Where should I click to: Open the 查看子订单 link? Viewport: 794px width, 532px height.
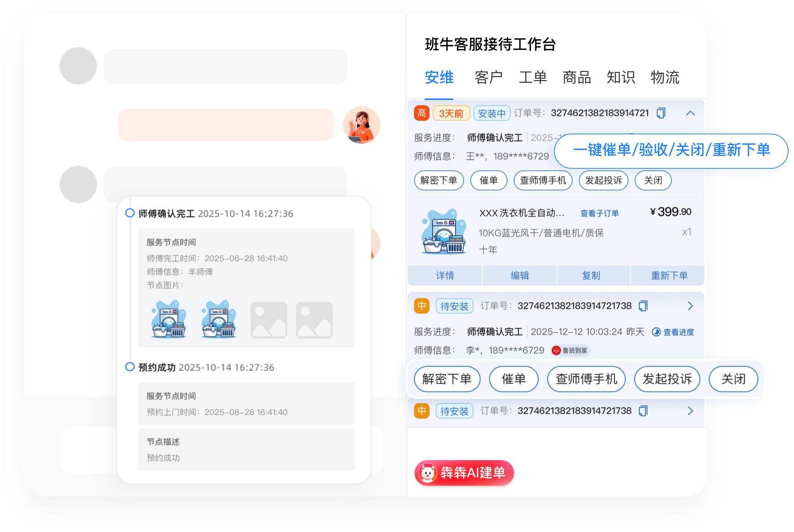[x=599, y=213]
